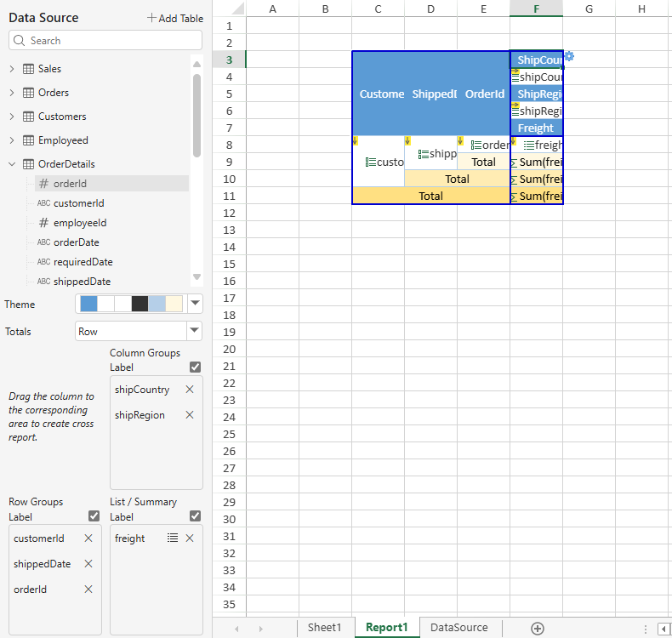Click the Add Table button
Image resolution: width=672 pixels, height=638 pixels.
tap(174, 18)
